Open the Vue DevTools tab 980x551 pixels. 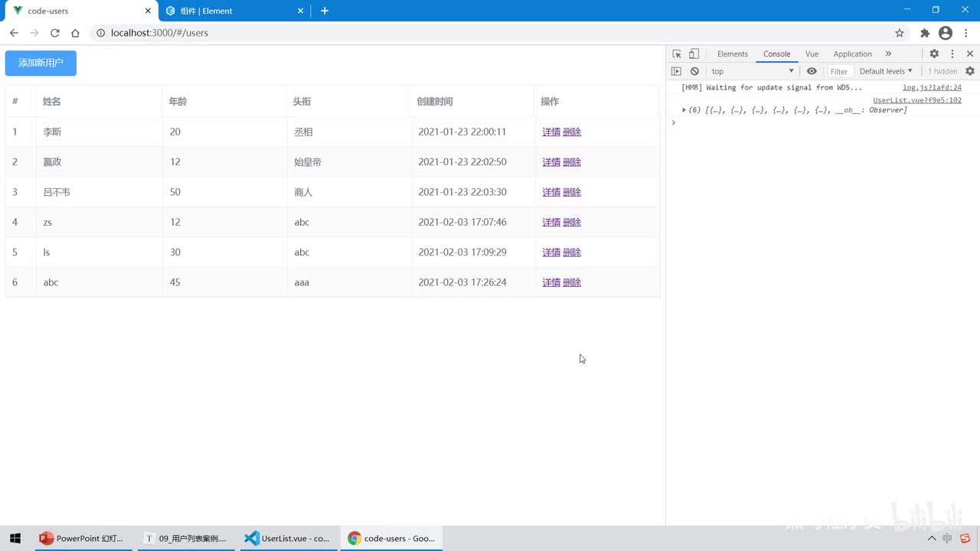coord(812,54)
